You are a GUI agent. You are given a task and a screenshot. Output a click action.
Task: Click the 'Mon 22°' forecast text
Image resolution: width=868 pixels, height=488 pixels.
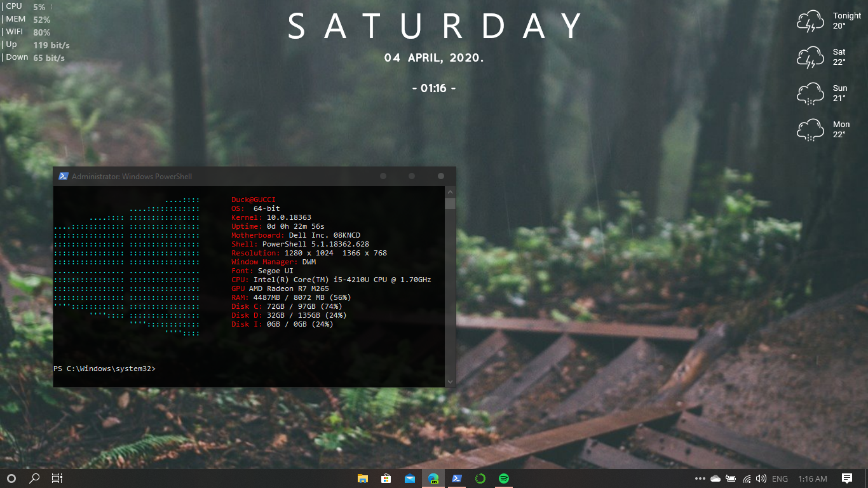[841, 130]
